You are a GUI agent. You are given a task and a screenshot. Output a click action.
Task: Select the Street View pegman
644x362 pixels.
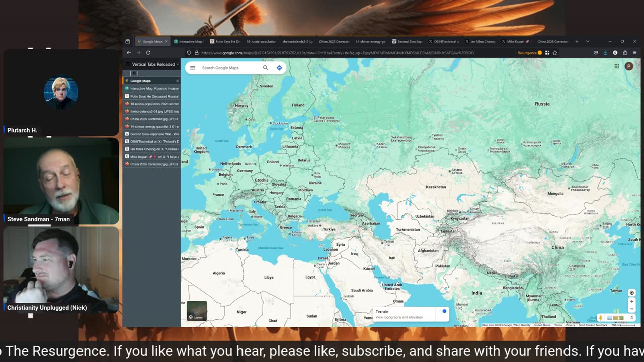click(x=600, y=318)
